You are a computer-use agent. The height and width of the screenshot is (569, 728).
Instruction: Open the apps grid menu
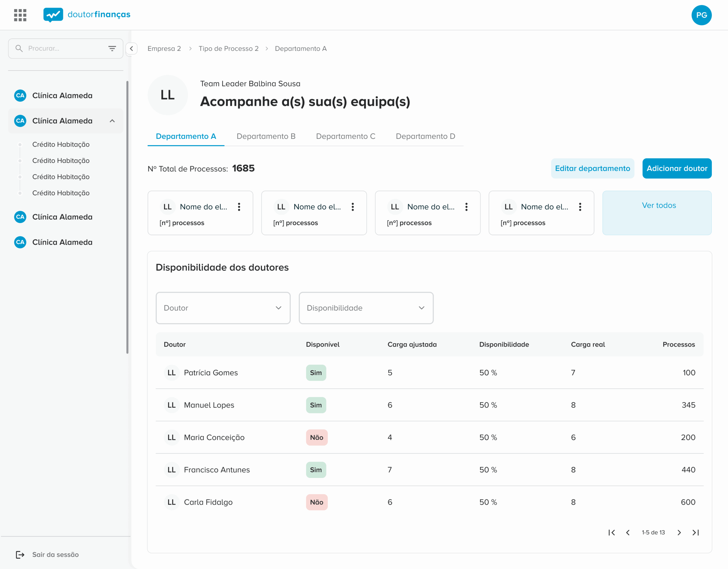coord(20,15)
